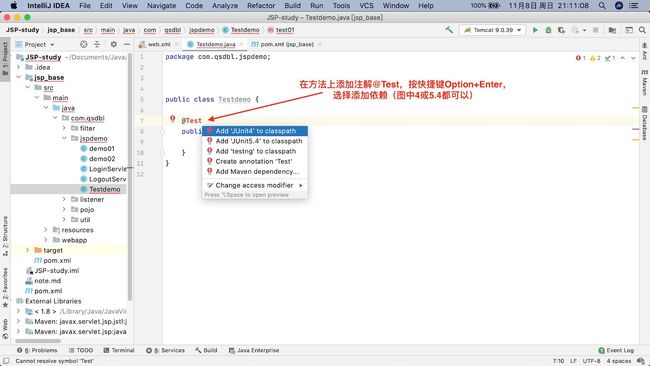Open Search Everywhere magnifier in IDE toolbar
This screenshot has height=366, width=650.
click(642, 30)
